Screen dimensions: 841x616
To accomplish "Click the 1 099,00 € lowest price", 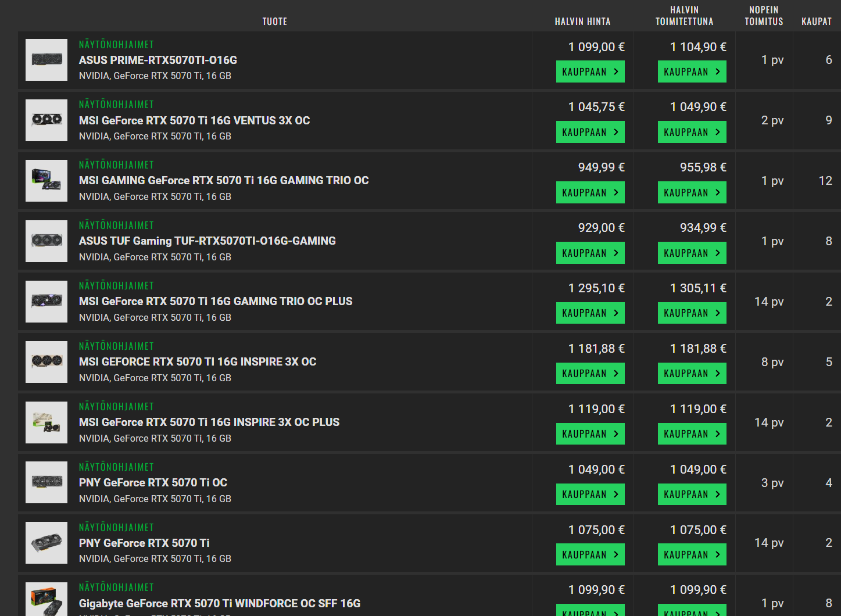I will pyautogui.click(x=596, y=47).
